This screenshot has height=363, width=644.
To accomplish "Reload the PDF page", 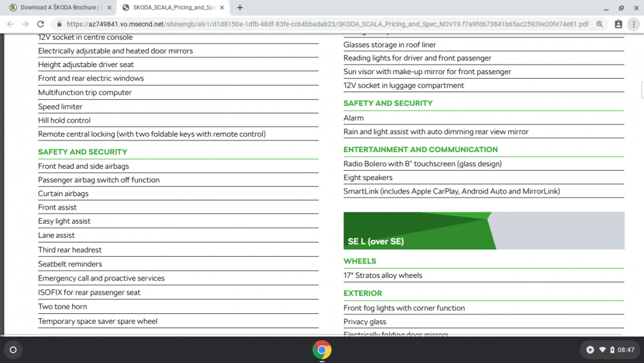I will tap(40, 25).
